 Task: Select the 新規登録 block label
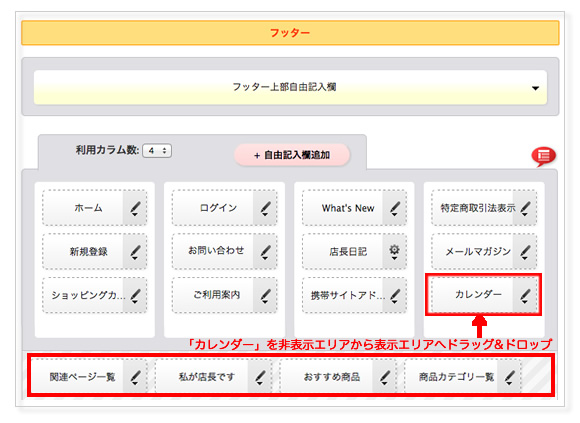(89, 252)
